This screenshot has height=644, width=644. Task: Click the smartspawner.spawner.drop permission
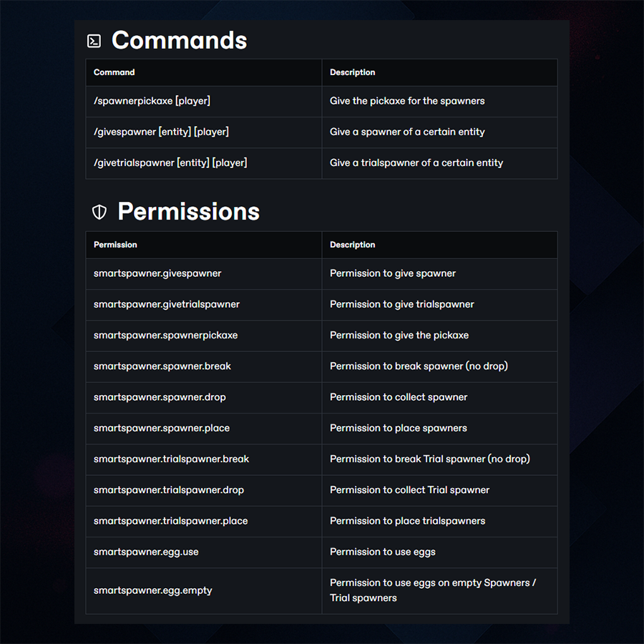tap(160, 396)
